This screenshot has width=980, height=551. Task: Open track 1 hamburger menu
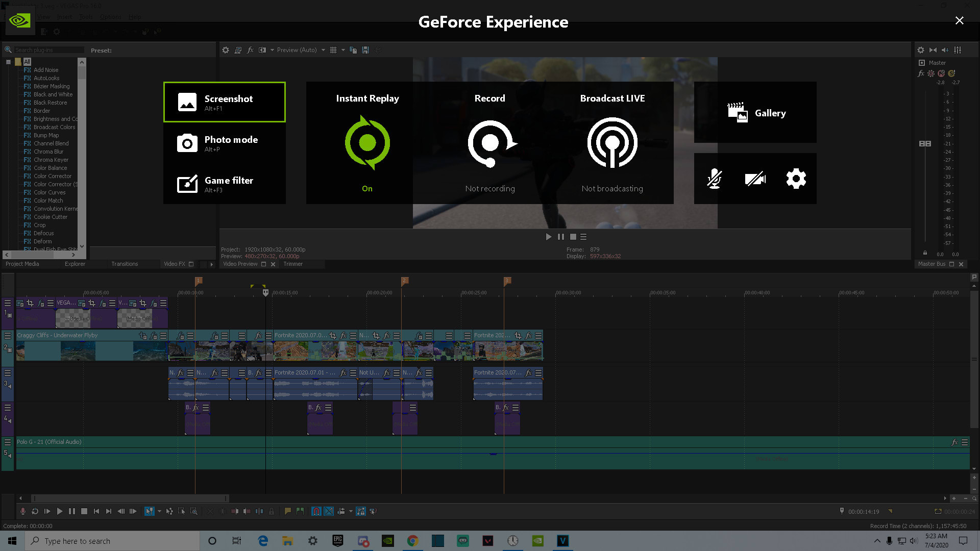coord(8,303)
